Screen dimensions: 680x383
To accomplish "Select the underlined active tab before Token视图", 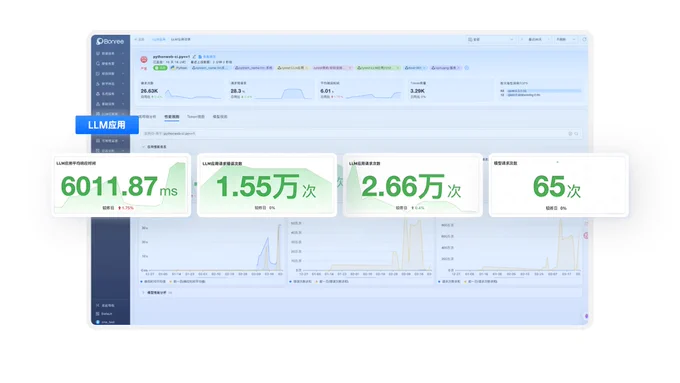I will [x=172, y=117].
